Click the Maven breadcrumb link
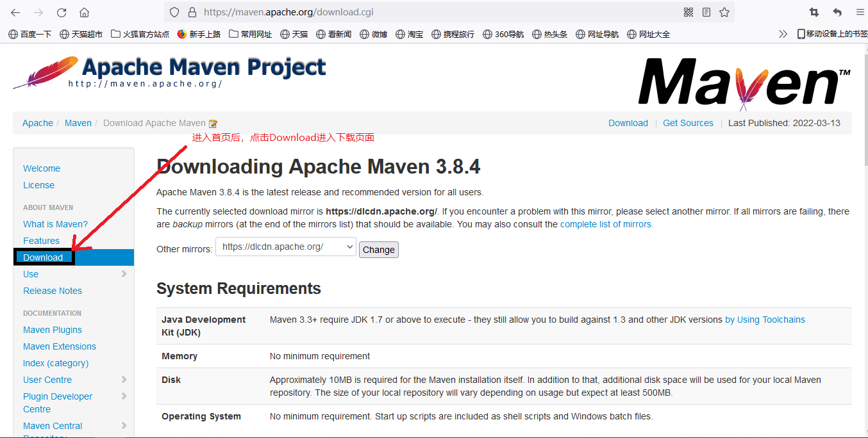Viewport: 868px width, 438px height. 78,123
